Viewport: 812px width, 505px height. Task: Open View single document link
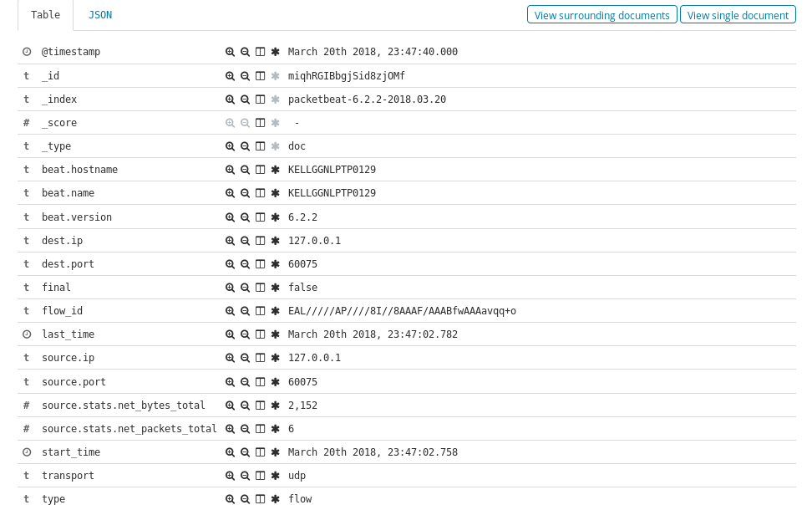click(x=738, y=15)
